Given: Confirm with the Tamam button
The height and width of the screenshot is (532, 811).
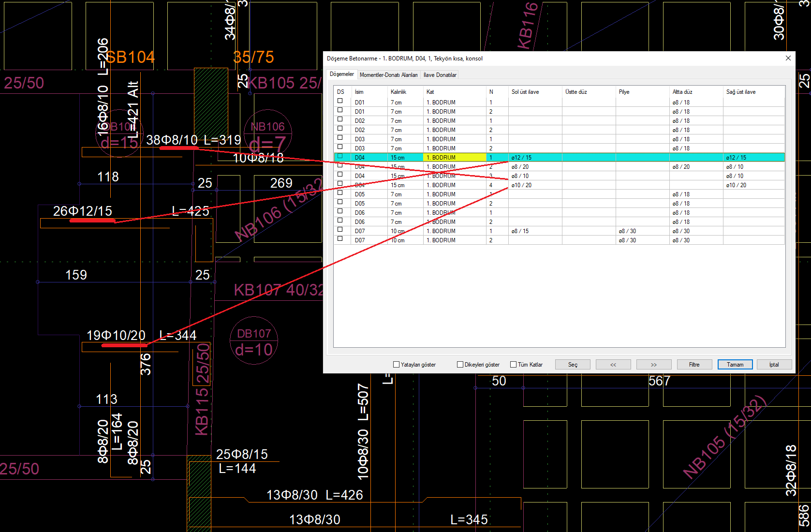Looking at the screenshot, I should click(735, 365).
